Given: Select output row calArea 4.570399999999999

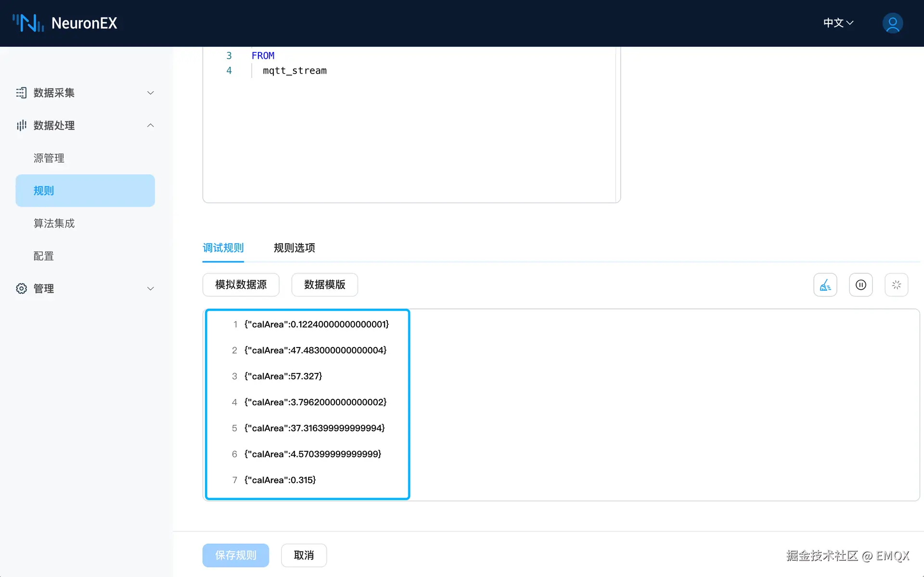Looking at the screenshot, I should [313, 454].
